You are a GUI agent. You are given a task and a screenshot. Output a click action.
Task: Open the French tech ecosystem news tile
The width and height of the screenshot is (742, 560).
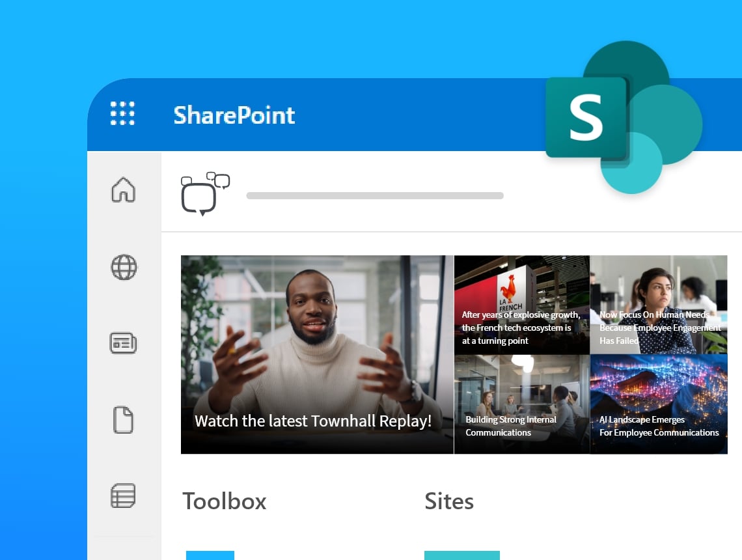(522, 305)
